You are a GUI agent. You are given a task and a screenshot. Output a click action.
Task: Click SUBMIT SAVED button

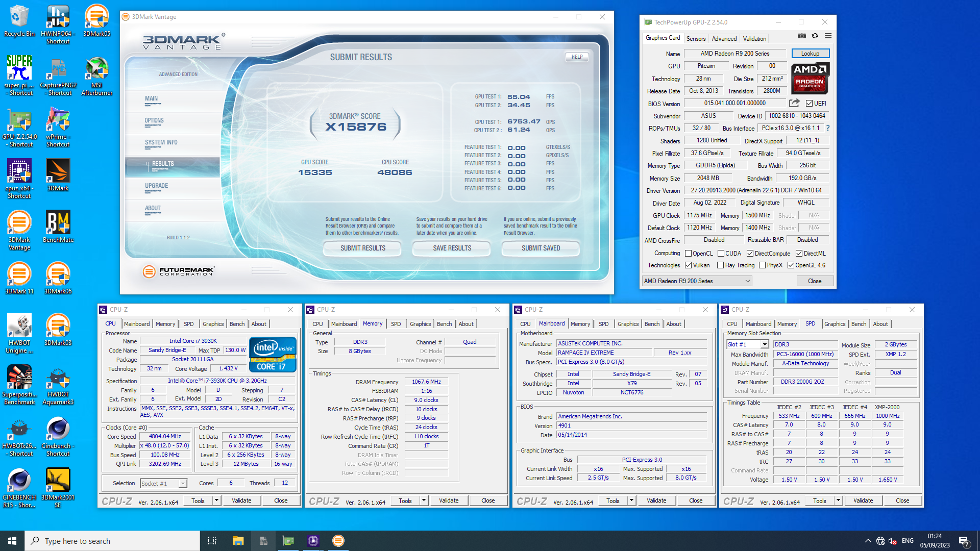click(x=541, y=248)
